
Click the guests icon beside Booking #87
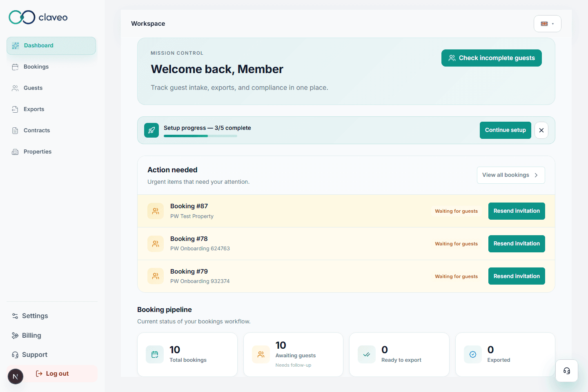click(156, 211)
